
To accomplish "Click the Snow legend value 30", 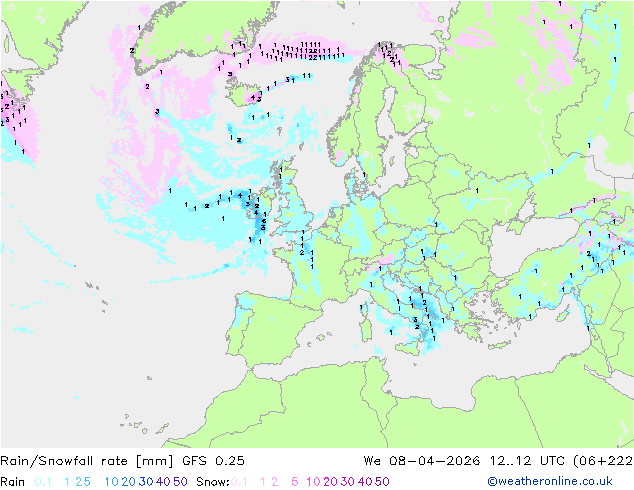I will pos(348,482).
